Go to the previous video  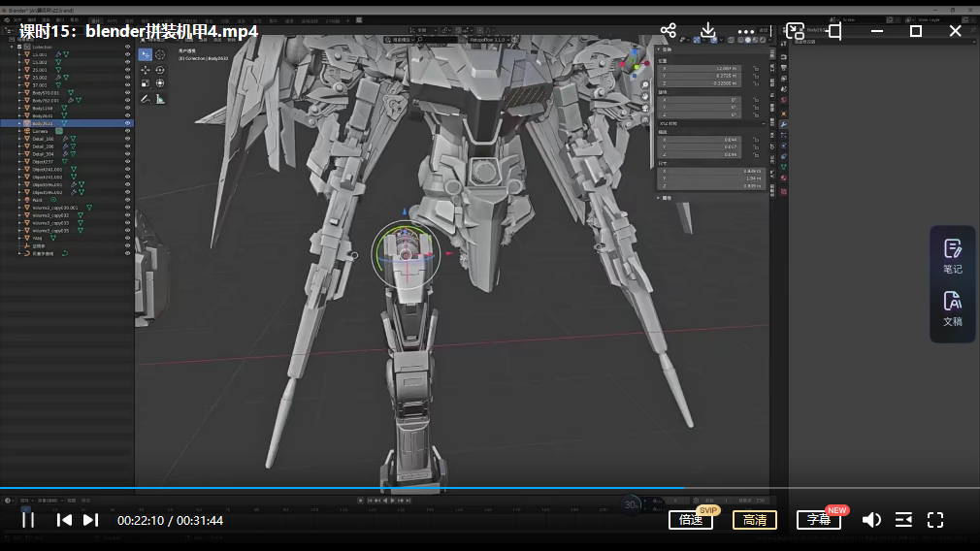pyautogui.click(x=64, y=520)
